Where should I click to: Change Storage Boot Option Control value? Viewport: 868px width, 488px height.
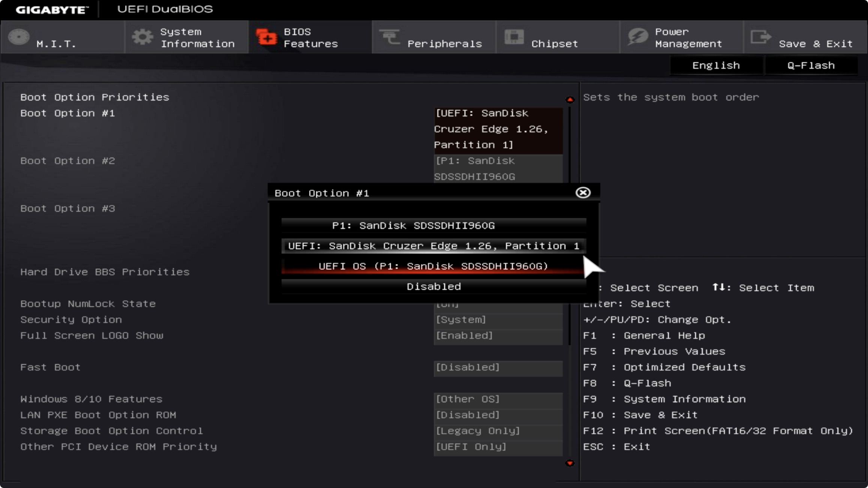(498, 431)
